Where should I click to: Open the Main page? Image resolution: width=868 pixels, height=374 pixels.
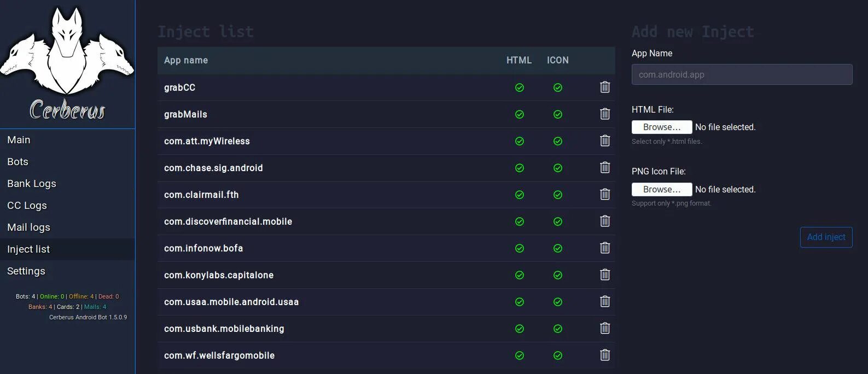[x=19, y=140]
